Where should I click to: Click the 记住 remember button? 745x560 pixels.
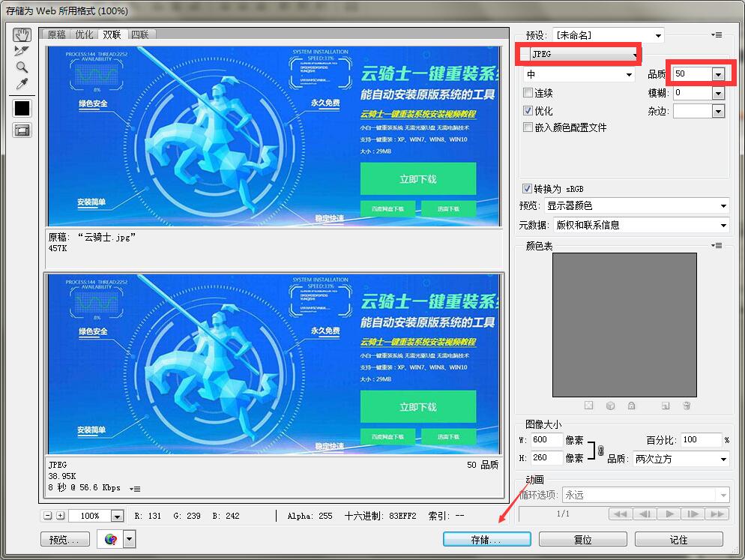[x=679, y=540]
